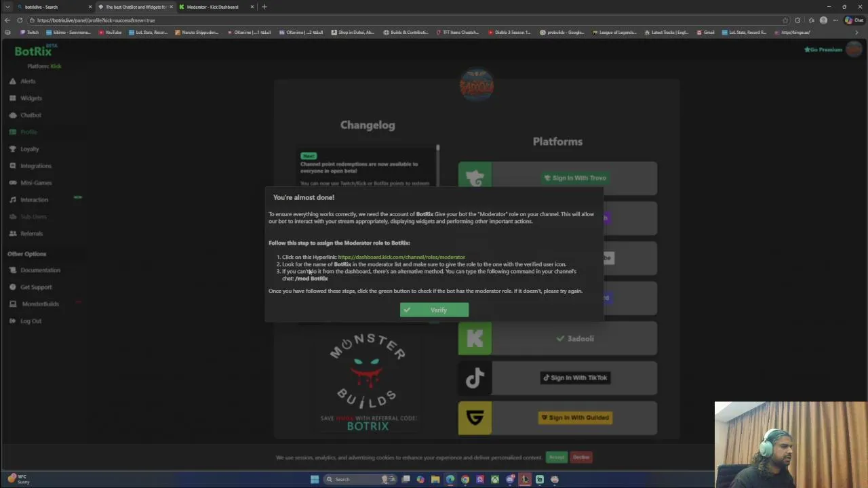Open Discord from the taskbar
Screen dimensions: 868x488
510,479
